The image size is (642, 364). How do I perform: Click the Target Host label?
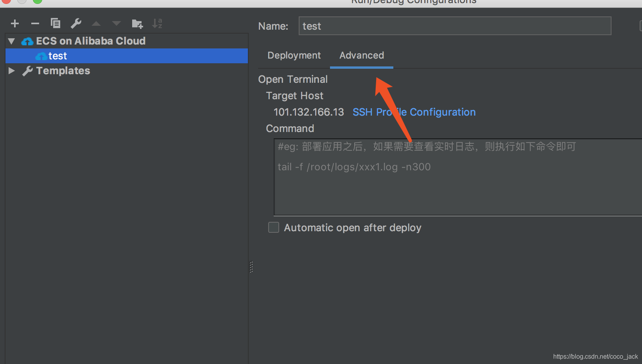[x=295, y=96]
